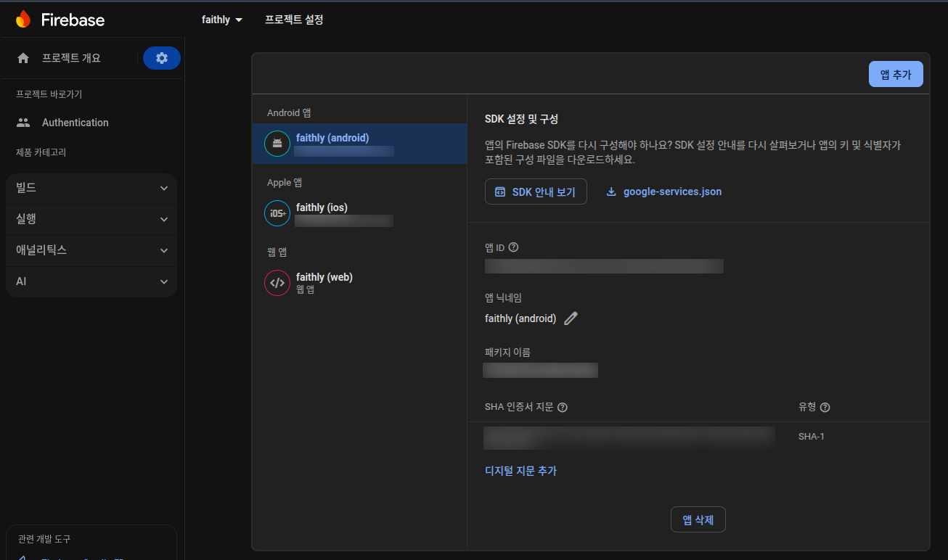Image resolution: width=948 pixels, height=560 pixels.
Task: Open the 프로젝트 설정 tab
Action: [x=294, y=20]
